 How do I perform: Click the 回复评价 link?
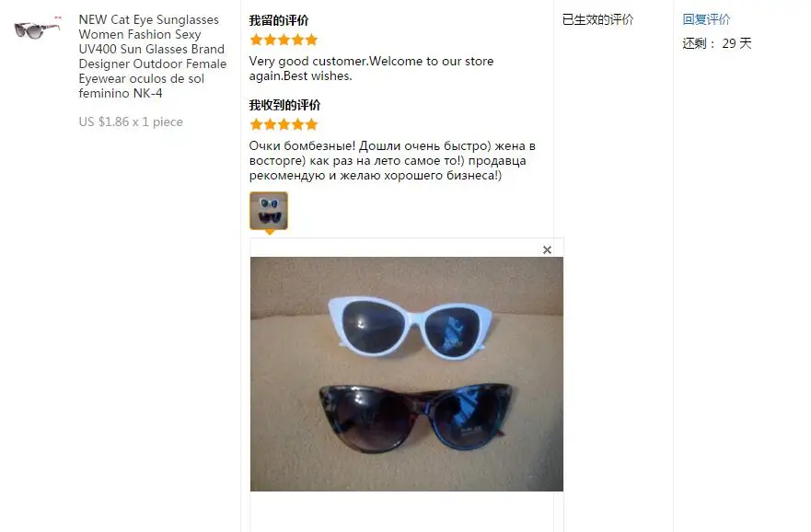pyautogui.click(x=706, y=19)
